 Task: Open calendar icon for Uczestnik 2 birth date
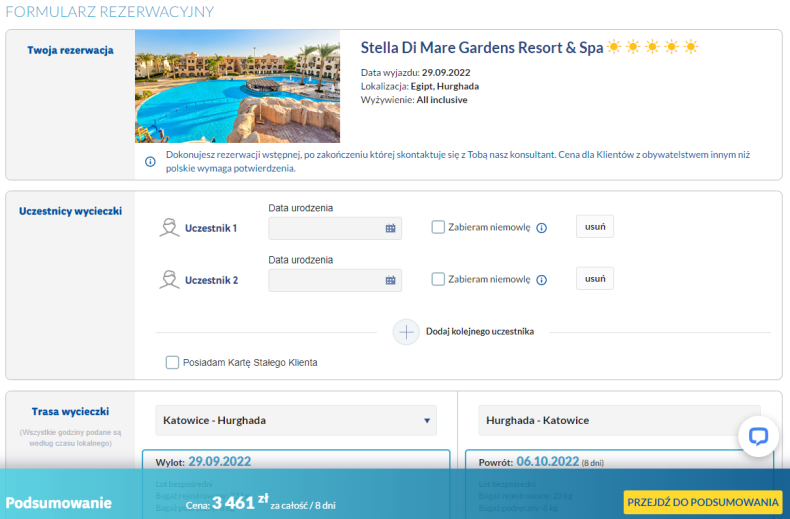[x=390, y=280]
